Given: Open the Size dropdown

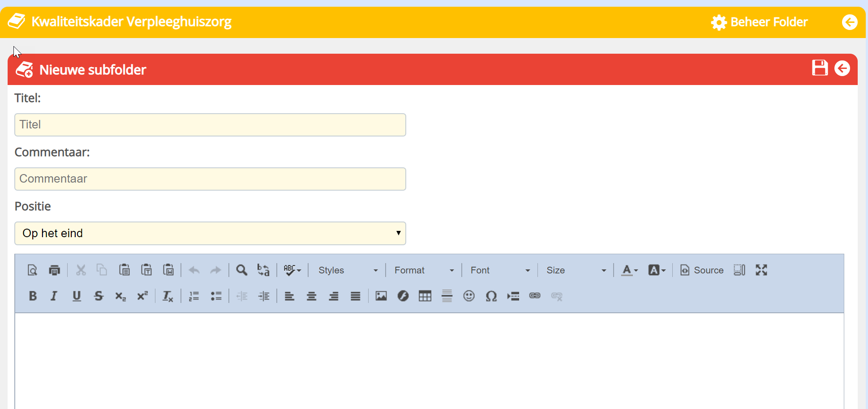Looking at the screenshot, I should 576,270.
